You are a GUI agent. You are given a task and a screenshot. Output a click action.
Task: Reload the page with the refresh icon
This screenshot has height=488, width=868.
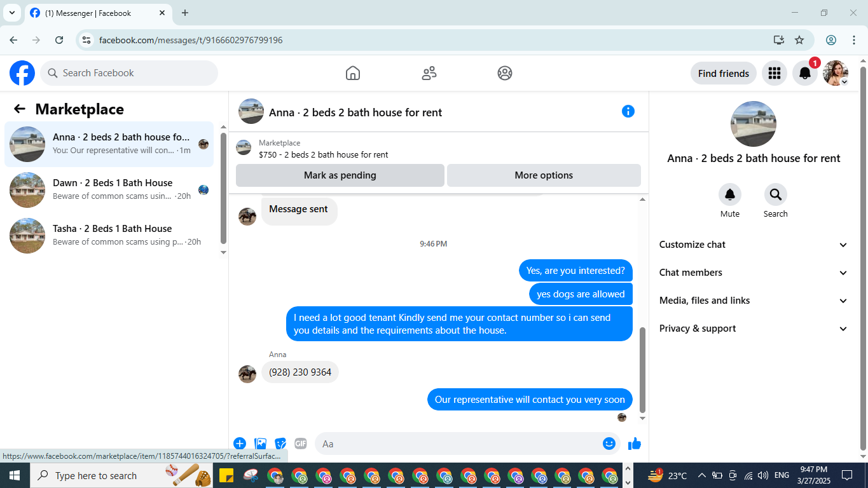point(59,40)
